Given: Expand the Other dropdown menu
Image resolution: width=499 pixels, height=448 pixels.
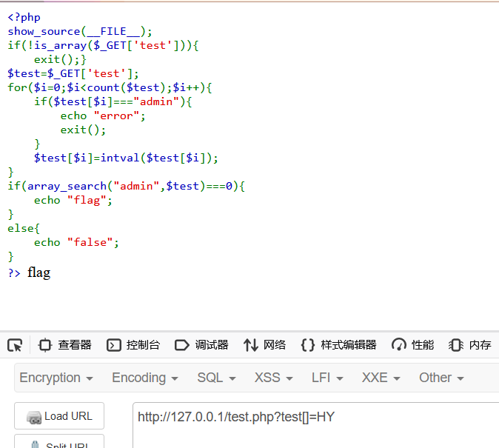Looking at the screenshot, I should (x=441, y=378).
